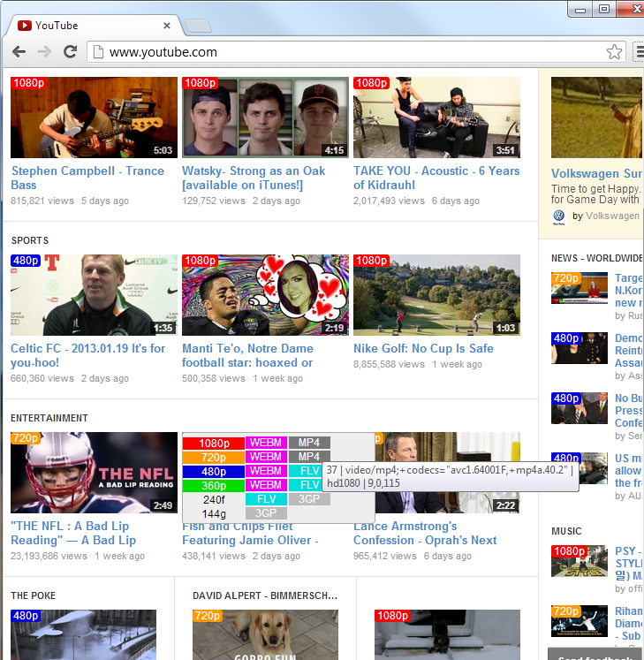Click the 720p badge on NFL Bad Lip video
This screenshot has width=644, height=660.
pyautogui.click(x=26, y=438)
